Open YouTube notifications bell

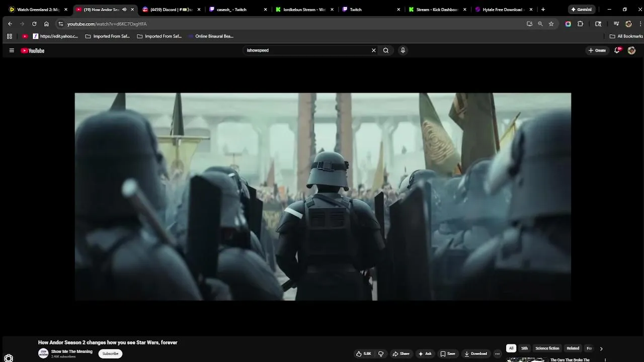click(617, 50)
